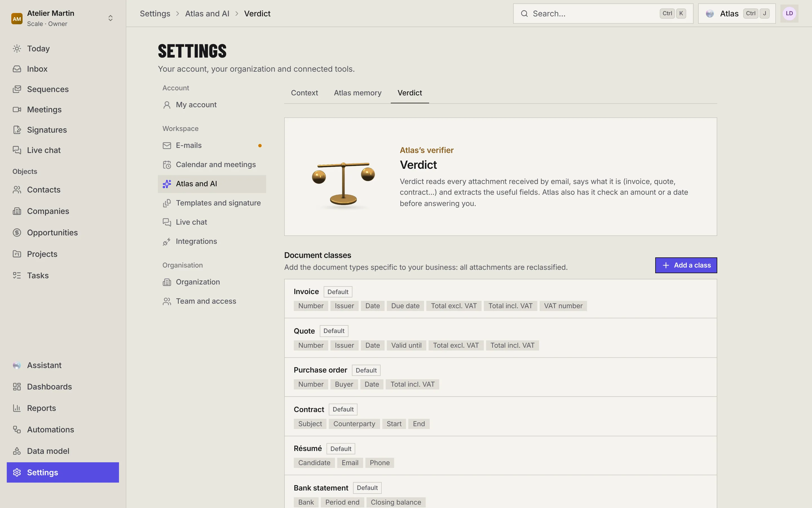Open the Automations workflow icon
The height and width of the screenshot is (508, 812).
17,429
